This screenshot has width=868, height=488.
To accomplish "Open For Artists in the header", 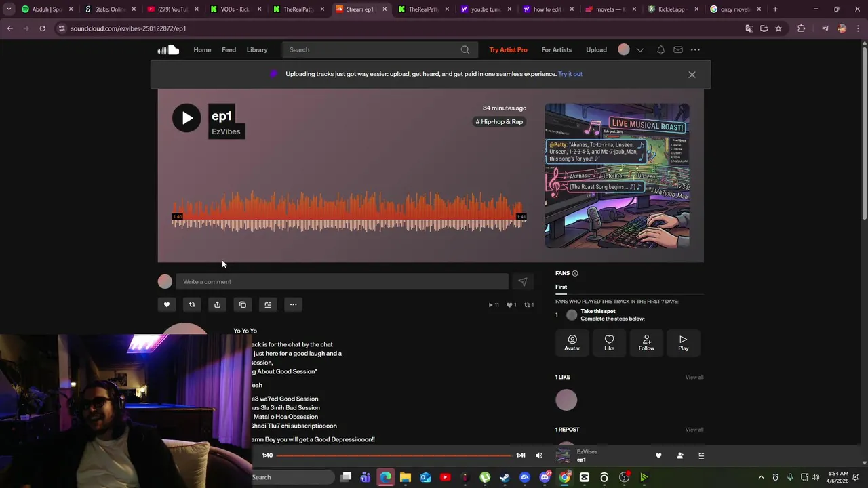I will [557, 49].
